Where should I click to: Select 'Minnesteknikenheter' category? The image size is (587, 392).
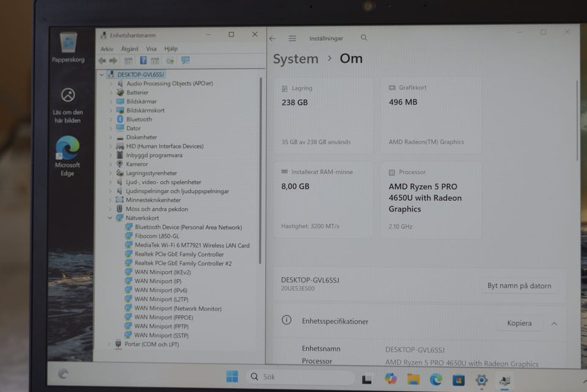click(153, 200)
